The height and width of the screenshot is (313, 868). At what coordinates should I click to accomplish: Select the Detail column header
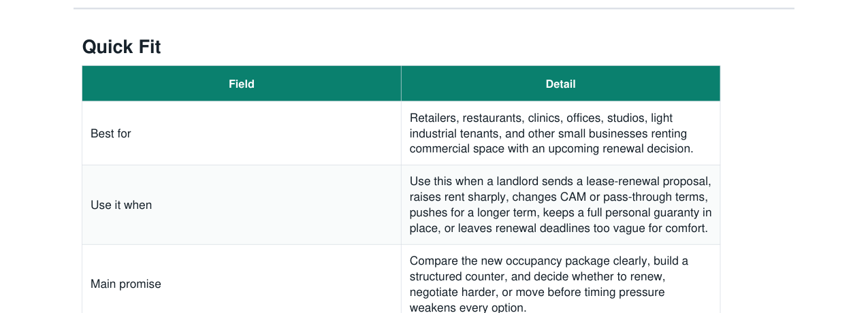coord(560,84)
